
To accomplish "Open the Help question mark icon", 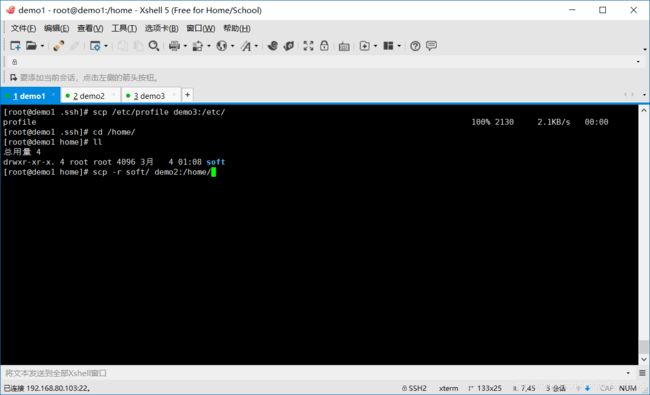I will click(x=415, y=46).
